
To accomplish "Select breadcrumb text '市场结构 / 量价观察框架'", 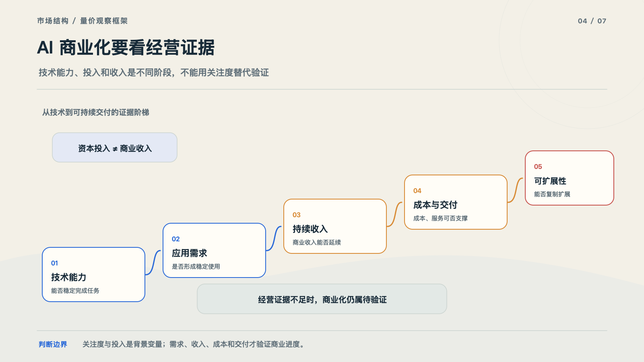I will pos(82,21).
